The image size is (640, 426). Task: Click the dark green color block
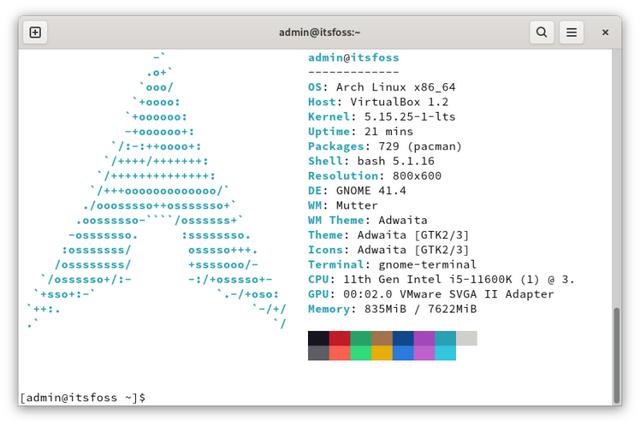(361, 338)
